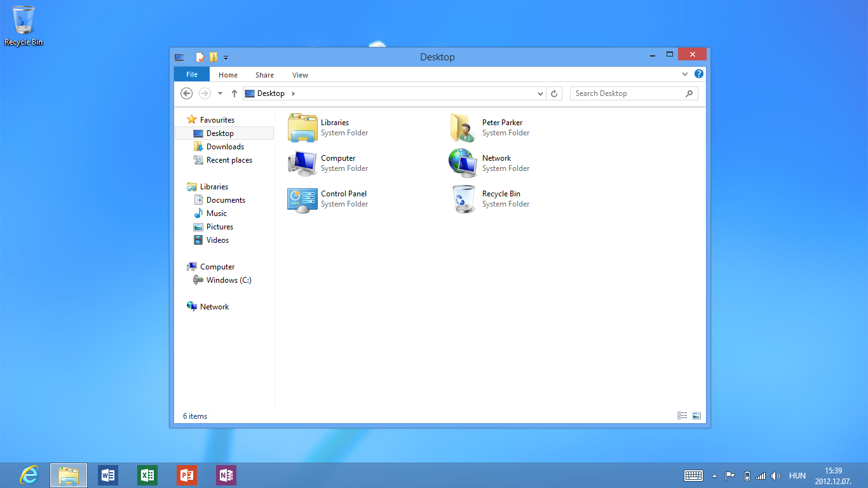Open OneNote from the taskbar

[x=226, y=475]
